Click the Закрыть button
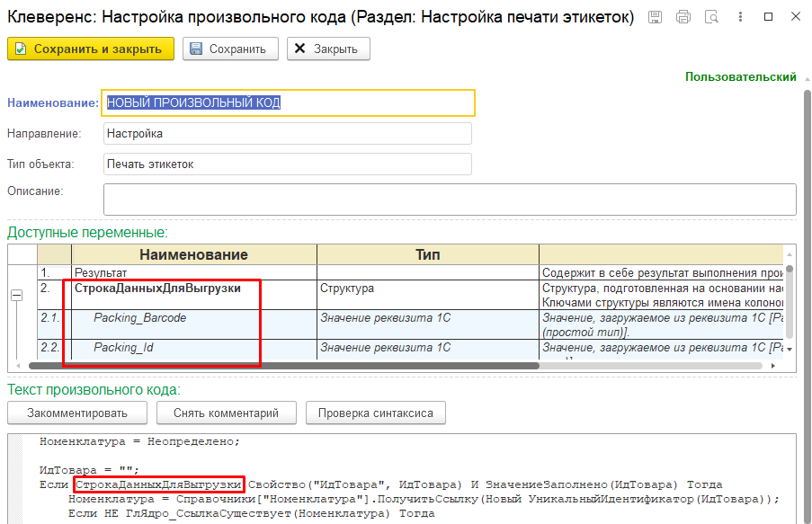Viewport: 812px width, 524px height. [x=328, y=49]
